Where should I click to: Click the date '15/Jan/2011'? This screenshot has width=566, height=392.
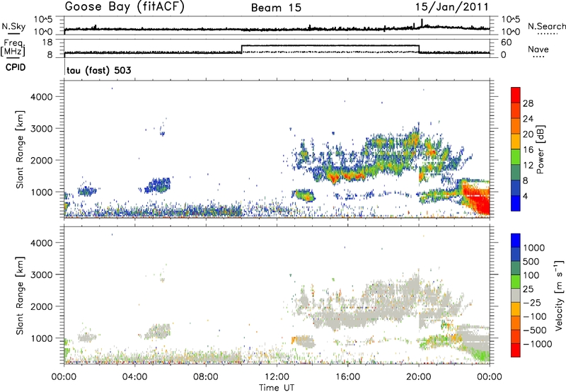[451, 7]
